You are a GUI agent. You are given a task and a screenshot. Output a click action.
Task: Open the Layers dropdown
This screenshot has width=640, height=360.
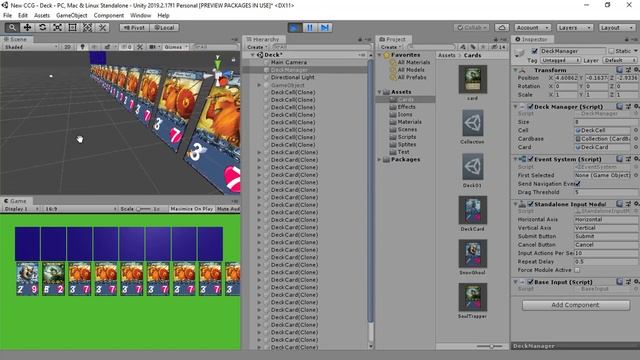[575, 27]
